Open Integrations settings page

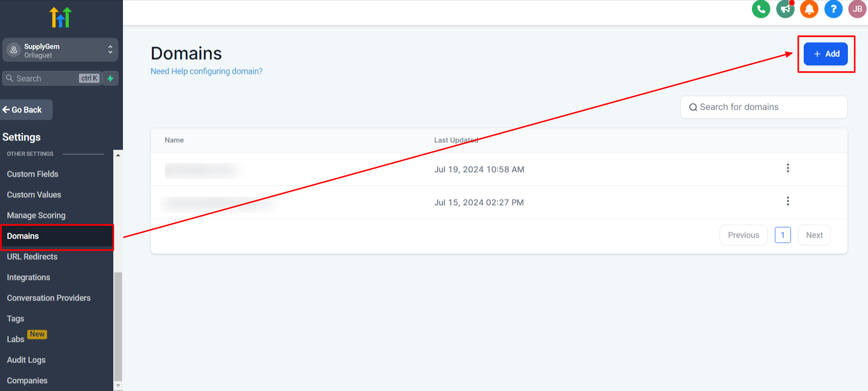click(x=28, y=278)
